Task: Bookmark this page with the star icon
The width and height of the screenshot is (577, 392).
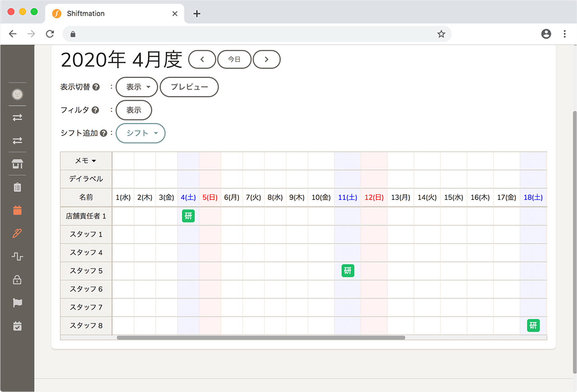Action: tap(441, 34)
